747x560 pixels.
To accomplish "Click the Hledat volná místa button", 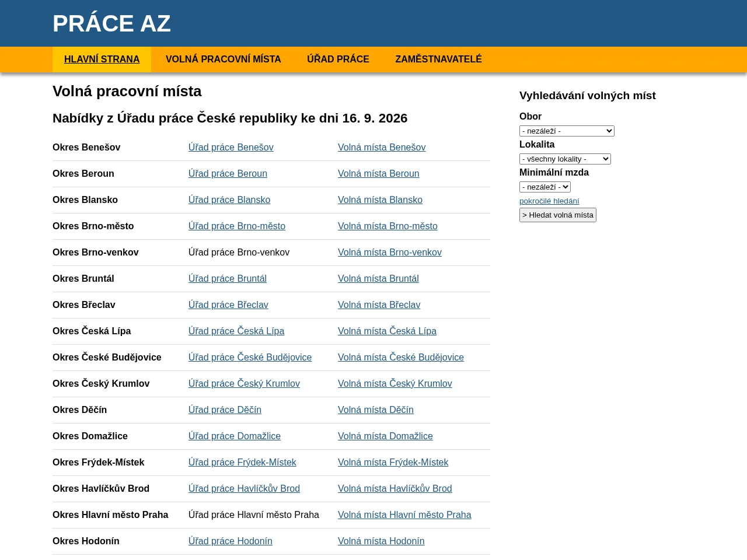I will tap(558, 215).
